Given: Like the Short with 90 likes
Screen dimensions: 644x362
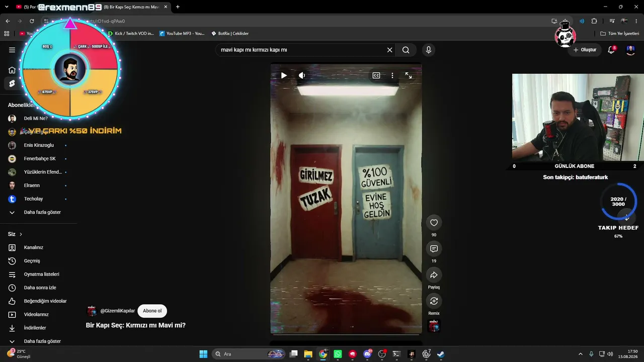Looking at the screenshot, I should (434, 223).
